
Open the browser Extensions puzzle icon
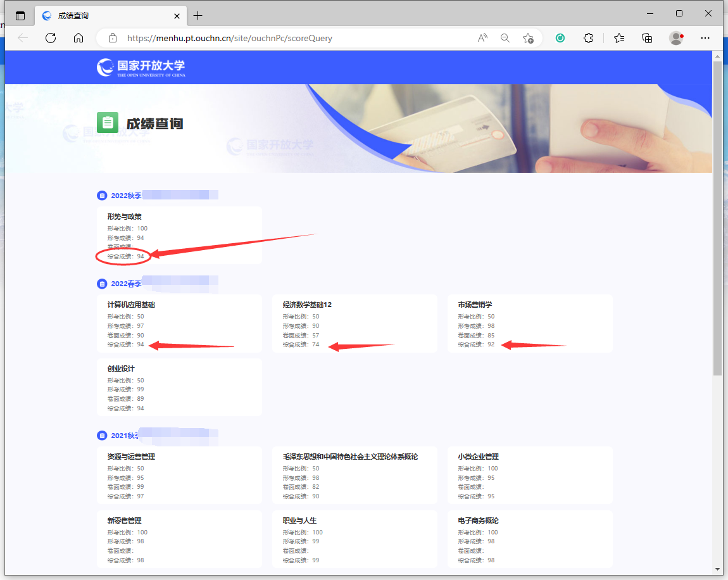tap(588, 38)
